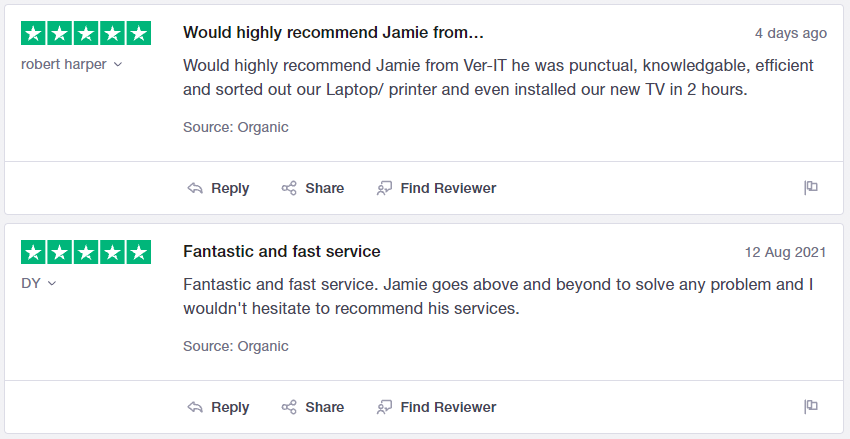Click the reply arrow icon on robert harper's review

195,188
